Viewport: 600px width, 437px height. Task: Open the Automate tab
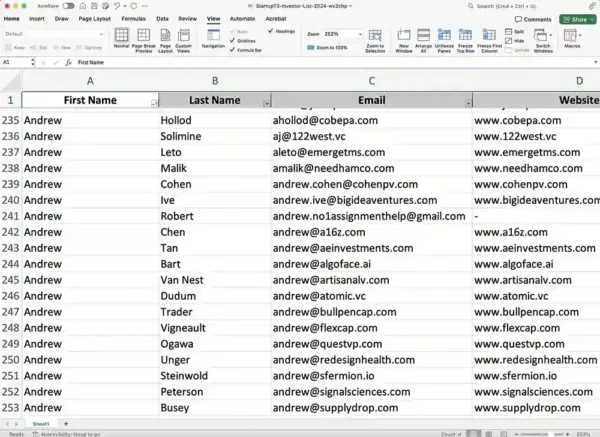242,19
